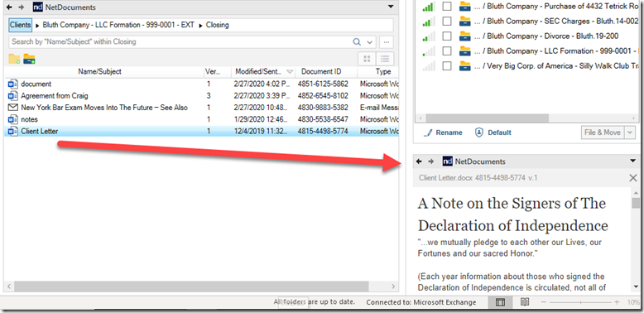
Task: Switch to thumbnail grid view
Action: point(368,59)
